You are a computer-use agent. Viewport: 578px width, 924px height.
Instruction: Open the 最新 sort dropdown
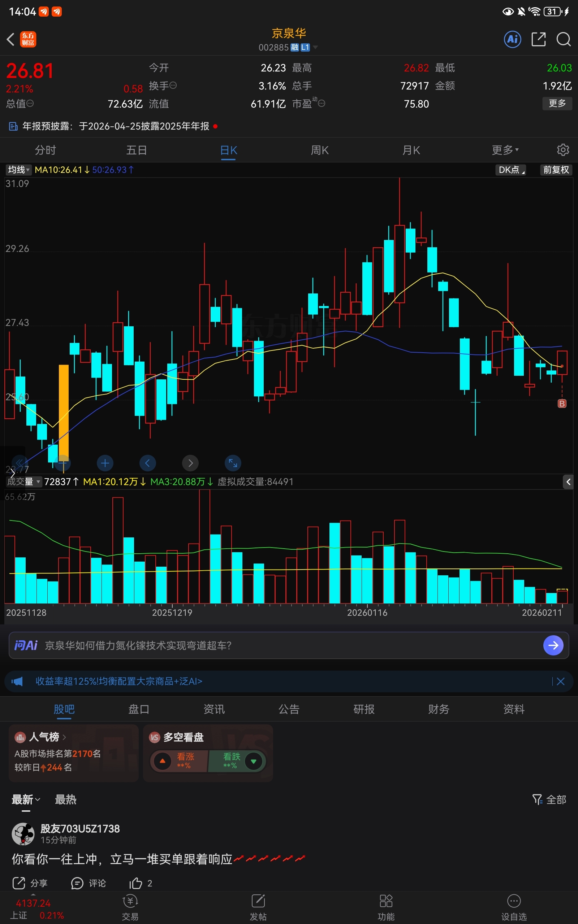[x=26, y=799]
